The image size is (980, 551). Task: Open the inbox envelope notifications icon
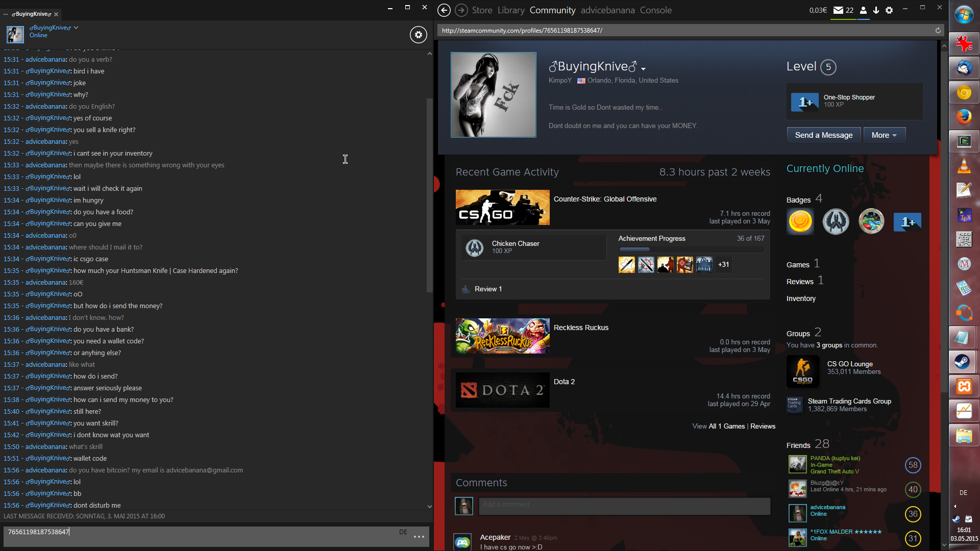pos(838,10)
